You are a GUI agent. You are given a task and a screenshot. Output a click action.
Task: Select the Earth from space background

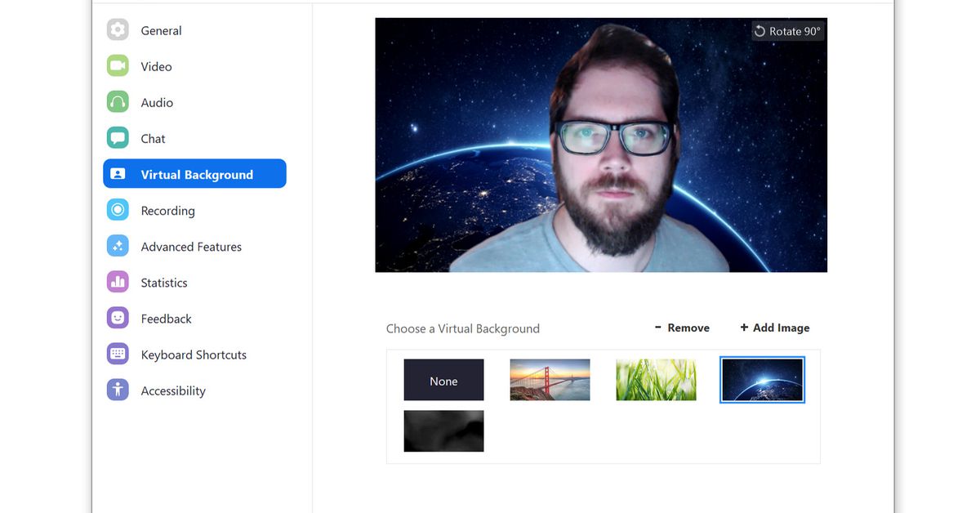point(762,380)
